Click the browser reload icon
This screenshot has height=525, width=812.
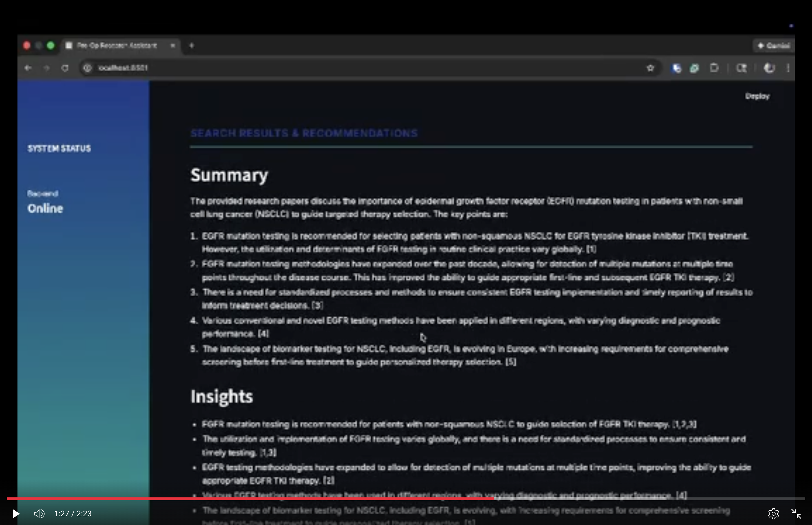(x=65, y=68)
